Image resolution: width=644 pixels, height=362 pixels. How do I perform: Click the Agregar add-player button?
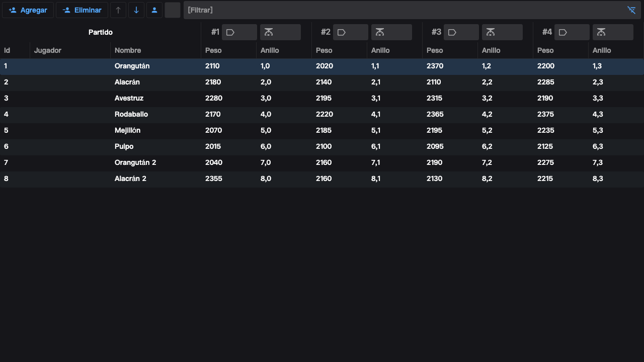tap(28, 10)
